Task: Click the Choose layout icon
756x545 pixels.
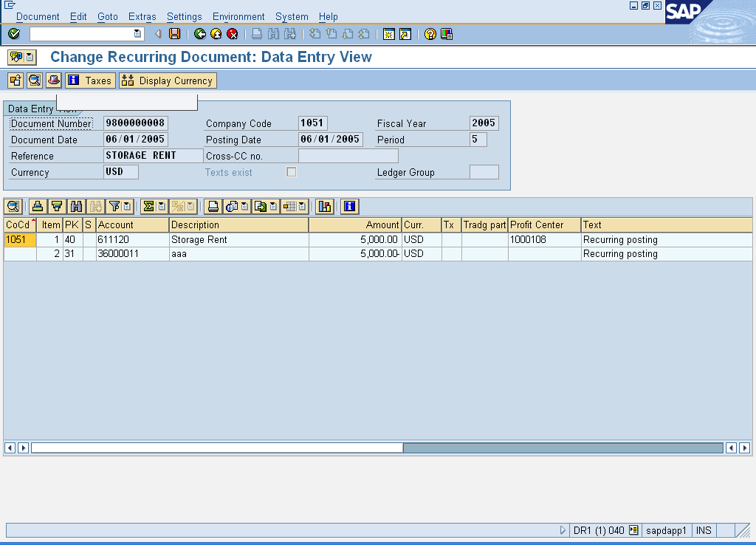Action: click(x=289, y=207)
